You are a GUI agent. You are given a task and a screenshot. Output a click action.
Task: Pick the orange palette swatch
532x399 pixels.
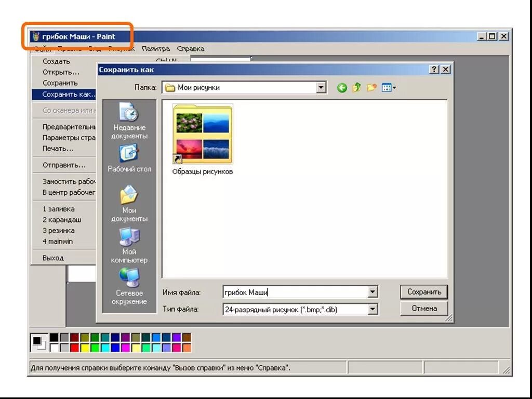pos(187,348)
